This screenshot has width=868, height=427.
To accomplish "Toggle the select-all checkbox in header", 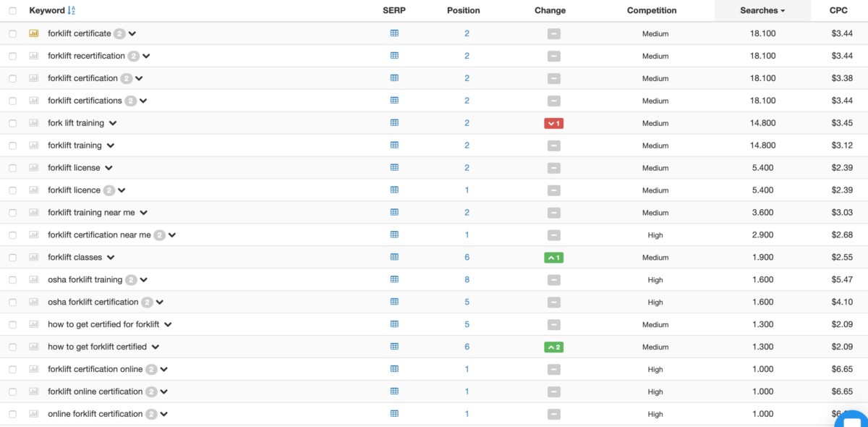I will point(13,11).
